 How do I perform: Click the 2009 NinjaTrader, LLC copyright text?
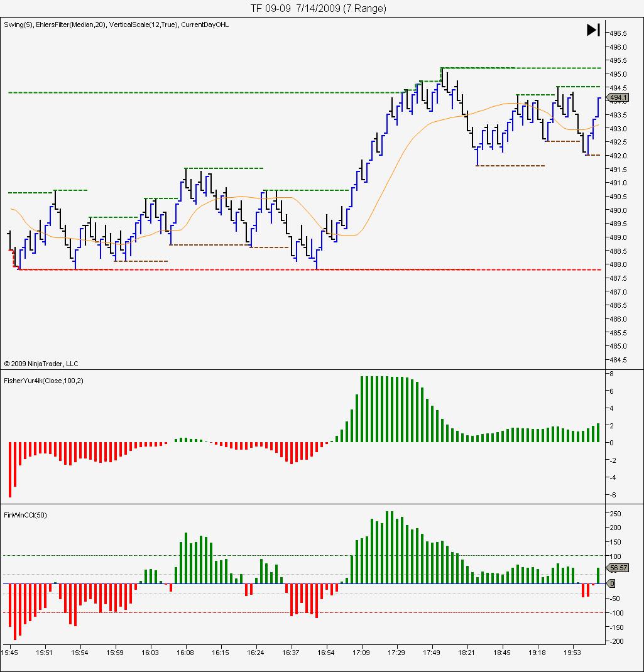point(41,364)
